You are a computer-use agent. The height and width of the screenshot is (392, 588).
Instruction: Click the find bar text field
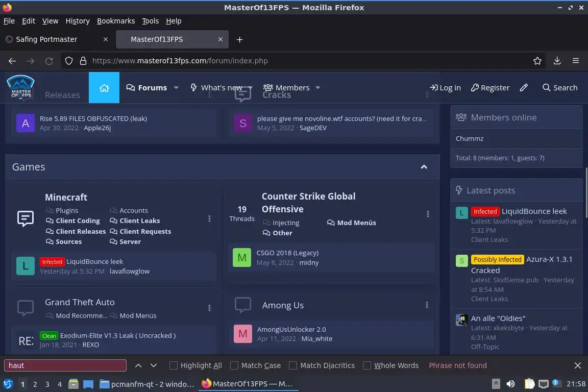(65, 365)
